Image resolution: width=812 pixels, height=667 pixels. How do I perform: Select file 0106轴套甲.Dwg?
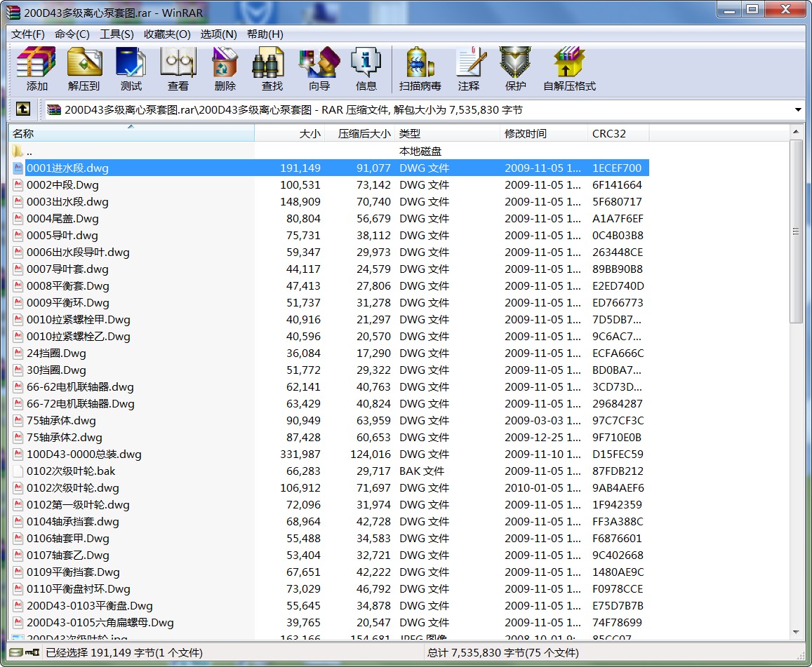click(x=330, y=538)
